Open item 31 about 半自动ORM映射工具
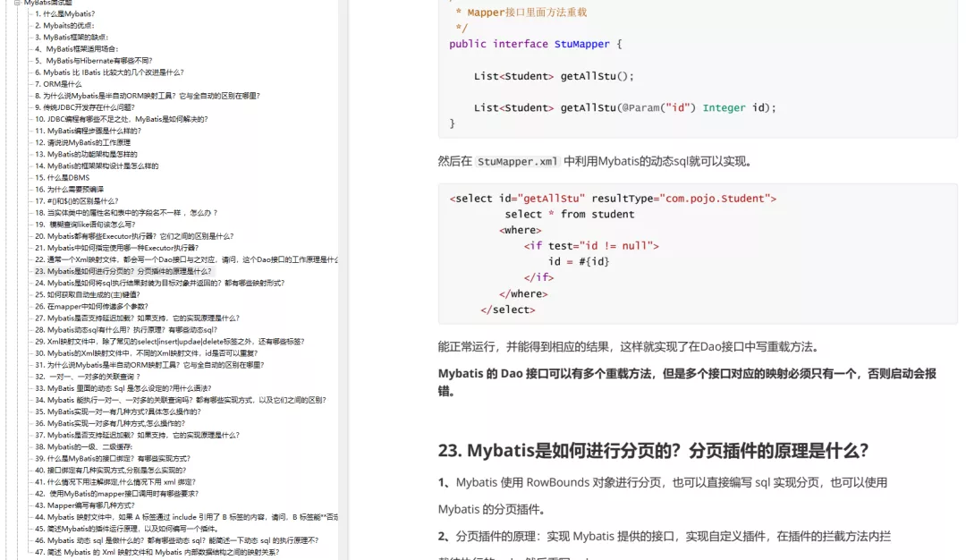 [149, 365]
